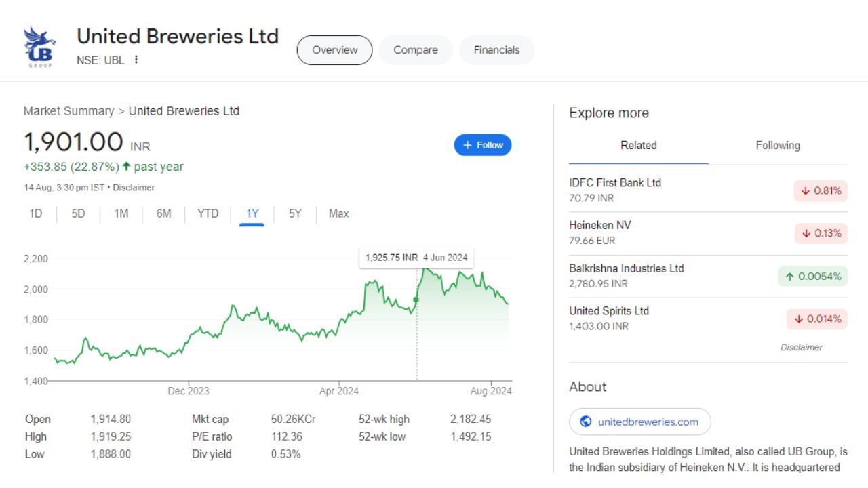Click the 4 Jun 2024 price marker on chart
The image size is (868, 488).
tap(416, 299)
